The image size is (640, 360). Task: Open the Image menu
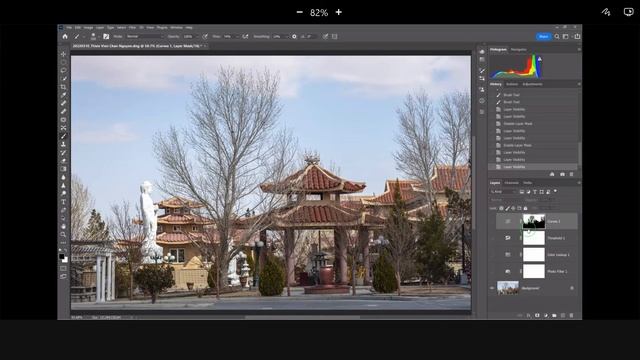pos(89,28)
